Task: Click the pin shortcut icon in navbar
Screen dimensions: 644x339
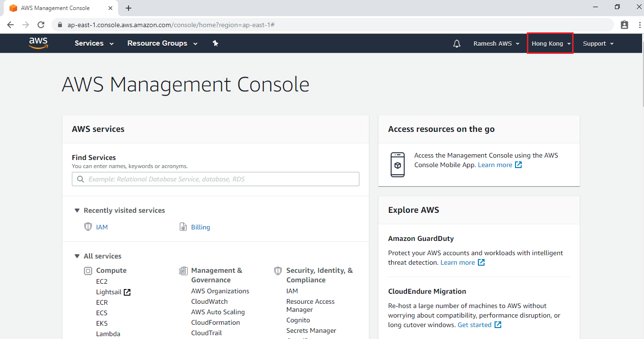Action: (x=215, y=43)
